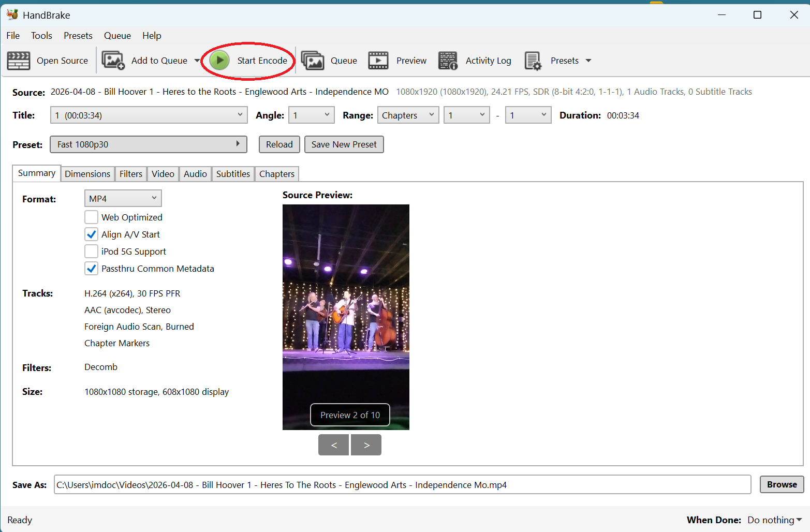810x532 pixels.
Task: Click the Presets document gear icon
Action: coord(533,61)
